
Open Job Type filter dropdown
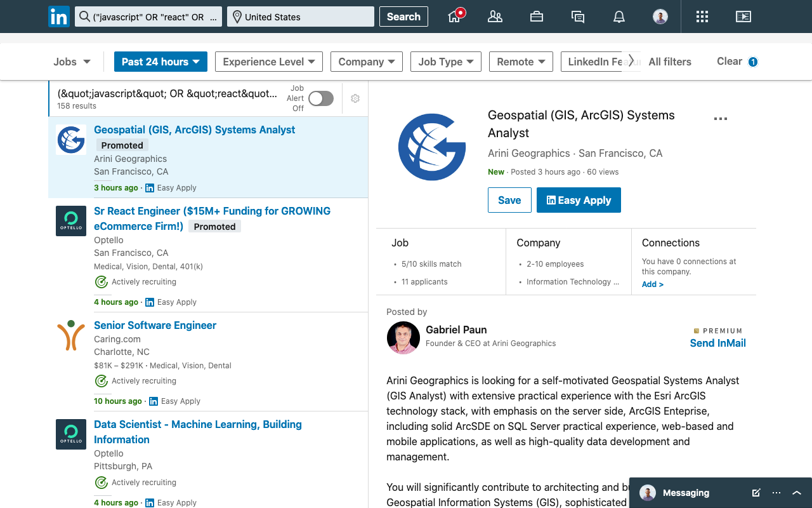[x=446, y=62]
